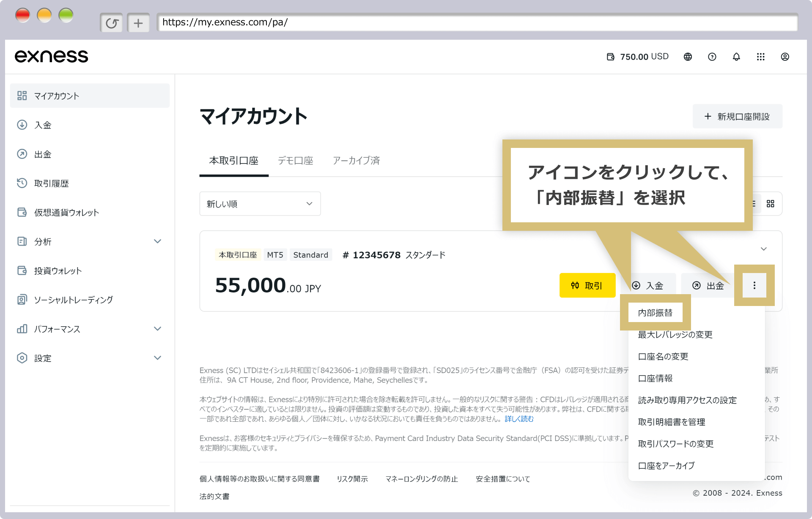Open the help question mark icon

(x=712, y=57)
